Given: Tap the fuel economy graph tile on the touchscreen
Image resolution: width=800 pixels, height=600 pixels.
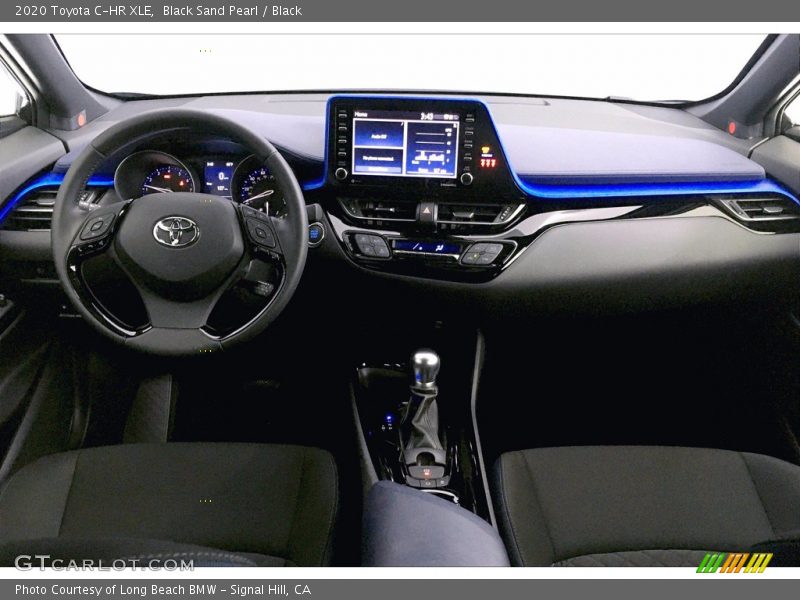Looking at the screenshot, I should (432, 149).
